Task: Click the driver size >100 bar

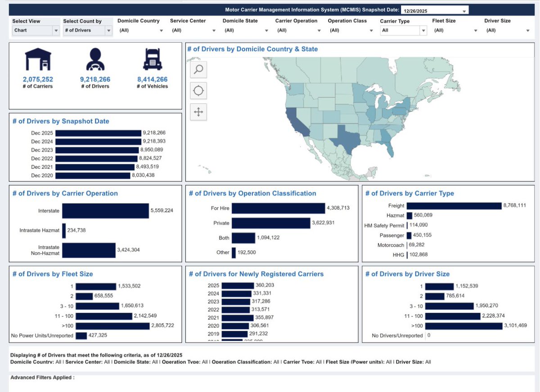Action: pos(464,326)
